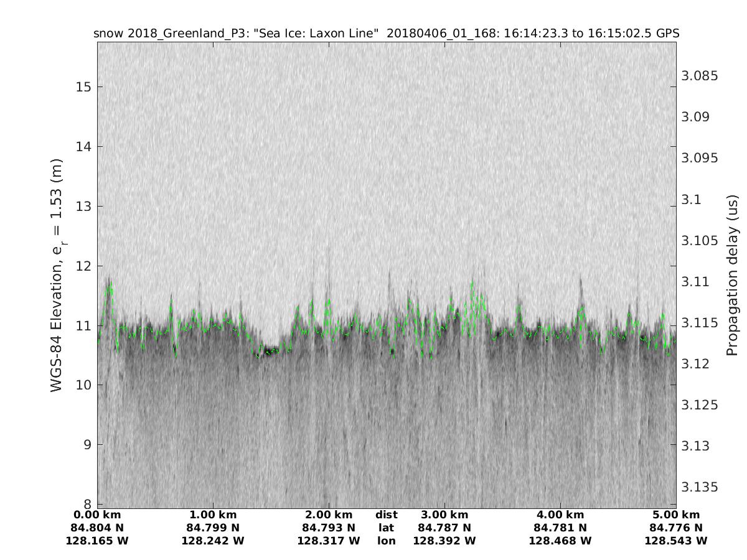Click the elevation tick label 11
Screen dimensions: 747x560
point(82,325)
